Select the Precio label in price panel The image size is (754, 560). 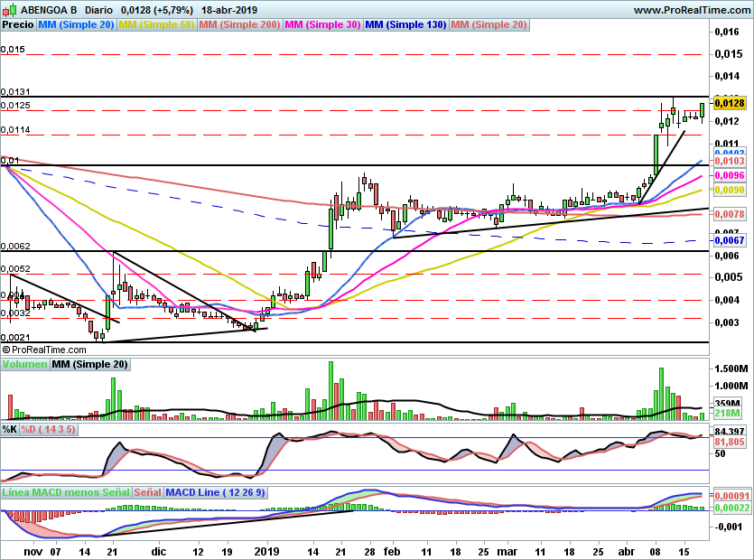click(16, 25)
